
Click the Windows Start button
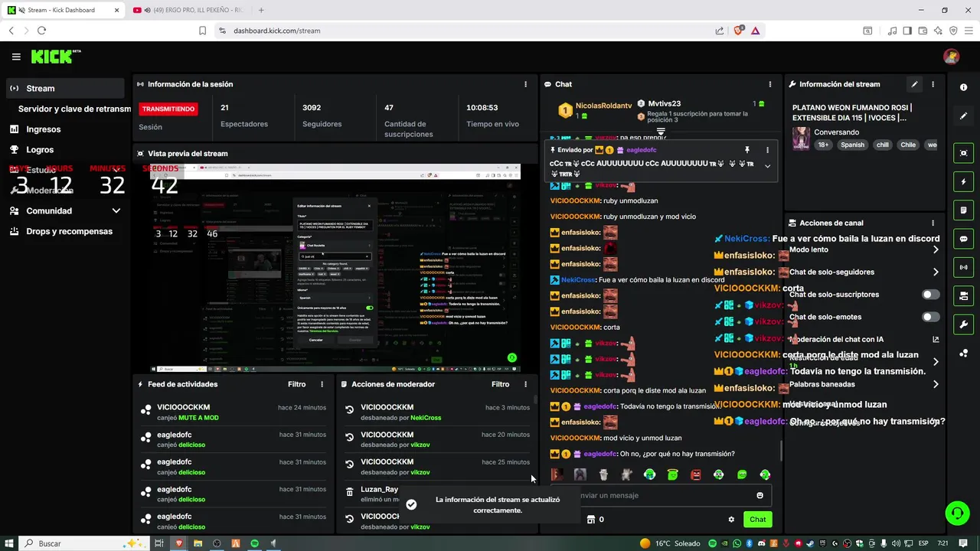click(10, 543)
